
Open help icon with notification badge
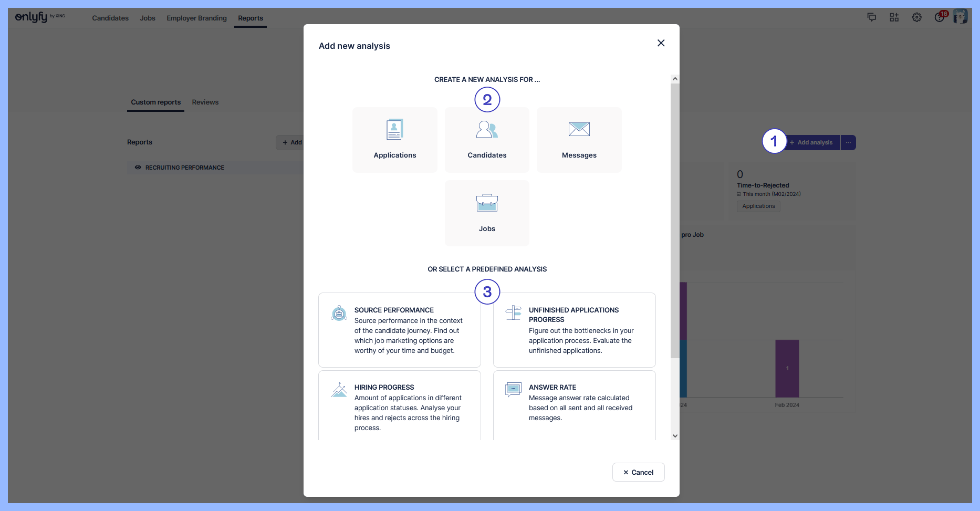[939, 17]
